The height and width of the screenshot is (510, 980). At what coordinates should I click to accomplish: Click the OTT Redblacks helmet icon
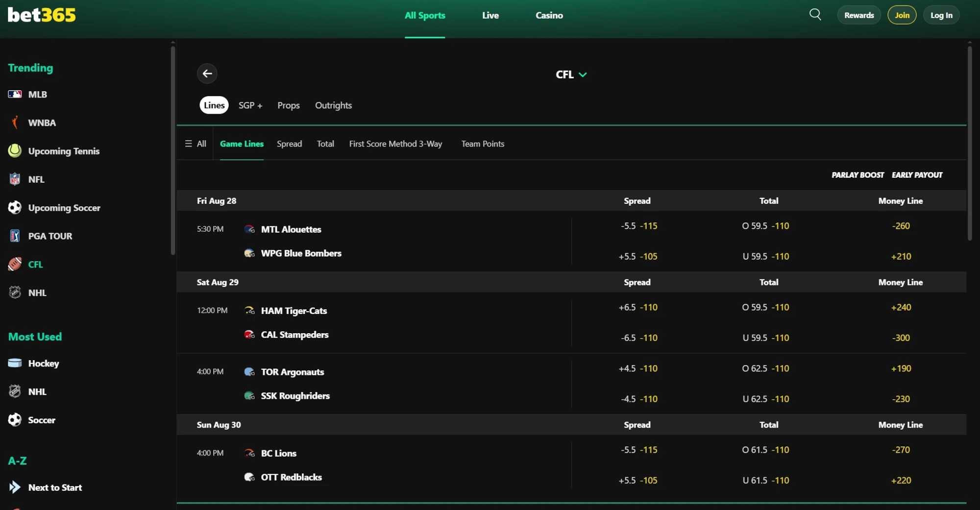249,477
